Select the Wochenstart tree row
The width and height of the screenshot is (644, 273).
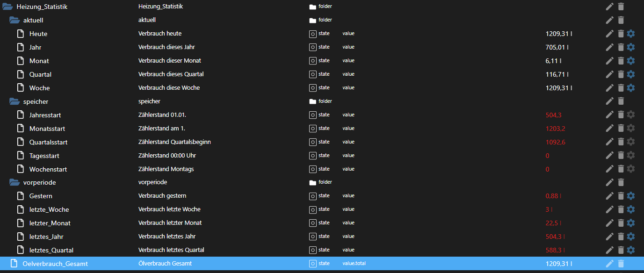(x=322, y=169)
